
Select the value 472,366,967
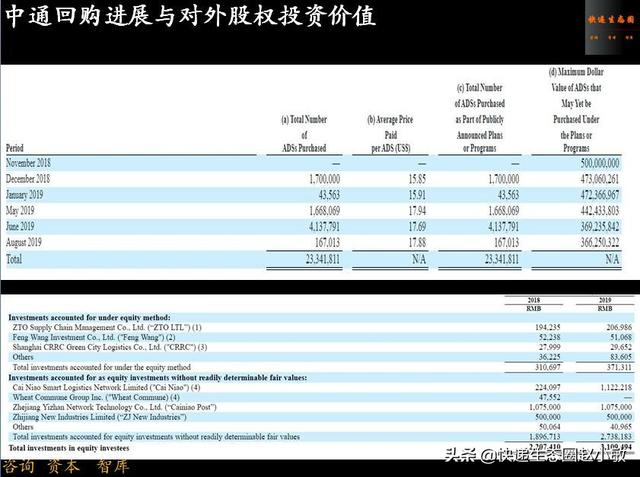pos(600,195)
